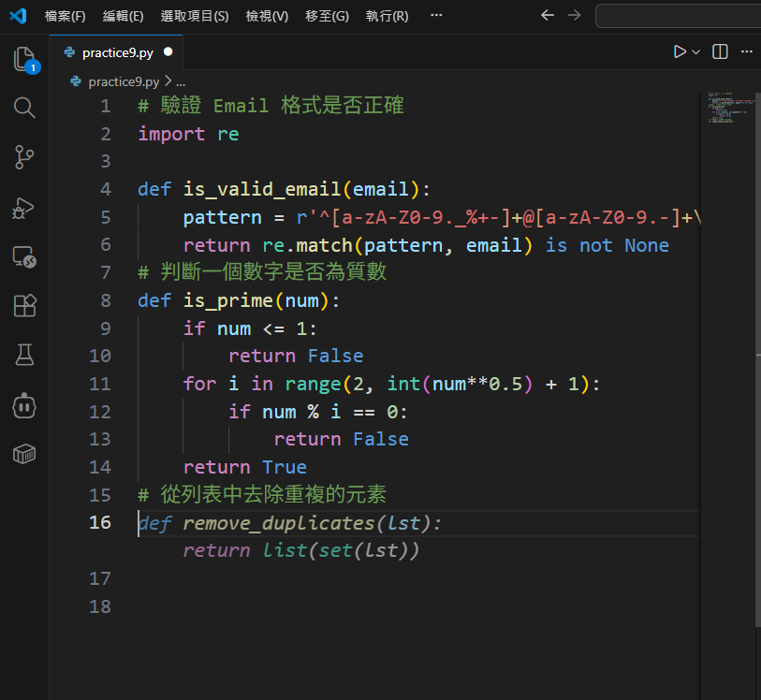Open the overflow menu (···) in the menu bar

pyautogui.click(x=436, y=16)
